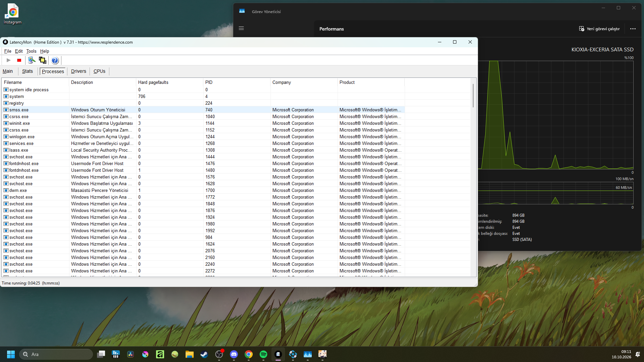Open File Explorer from the taskbar

tap(190, 354)
